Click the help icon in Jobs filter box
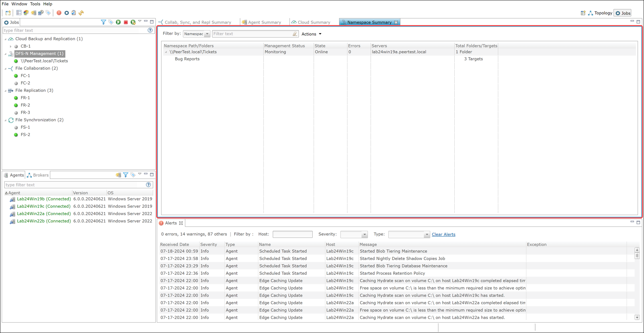This screenshot has height=333, width=644. 150,30
